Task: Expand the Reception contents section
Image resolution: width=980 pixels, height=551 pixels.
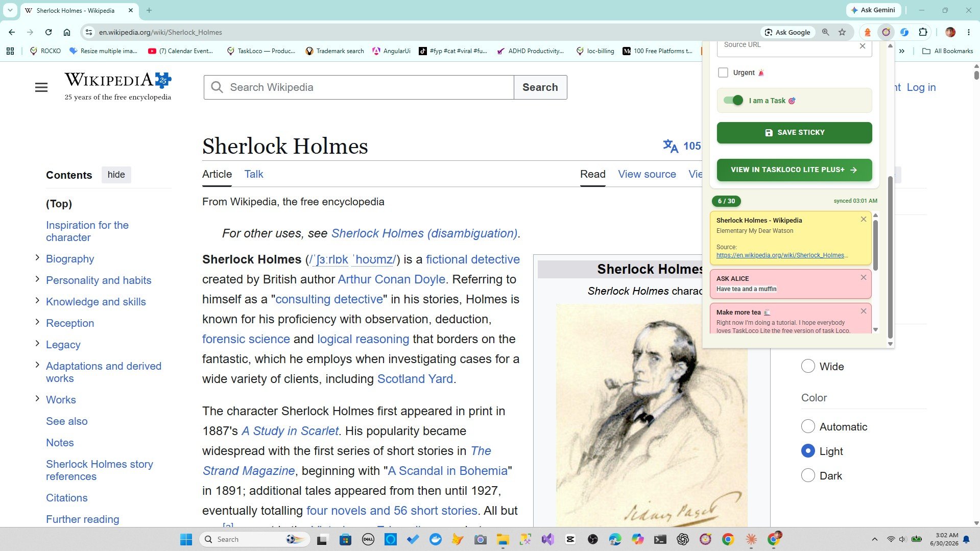Action: click(37, 322)
